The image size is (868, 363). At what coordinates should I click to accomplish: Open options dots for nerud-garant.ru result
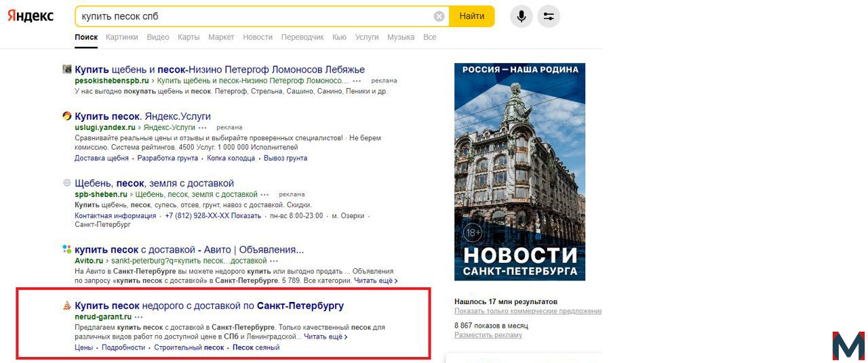tap(139, 317)
